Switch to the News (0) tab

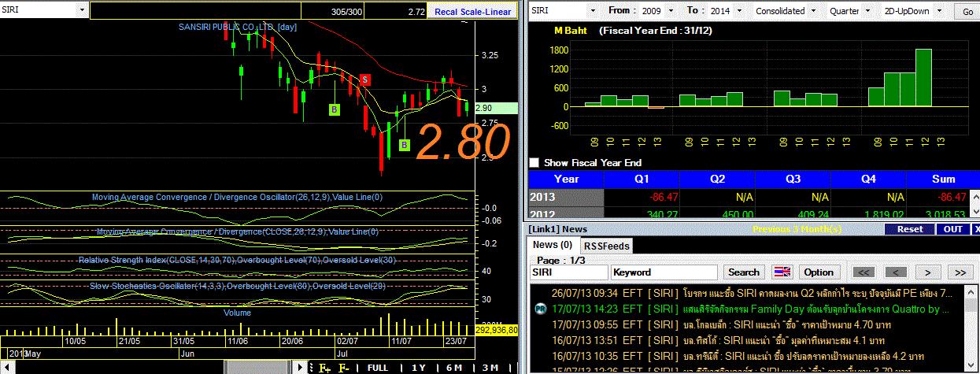pyautogui.click(x=554, y=246)
